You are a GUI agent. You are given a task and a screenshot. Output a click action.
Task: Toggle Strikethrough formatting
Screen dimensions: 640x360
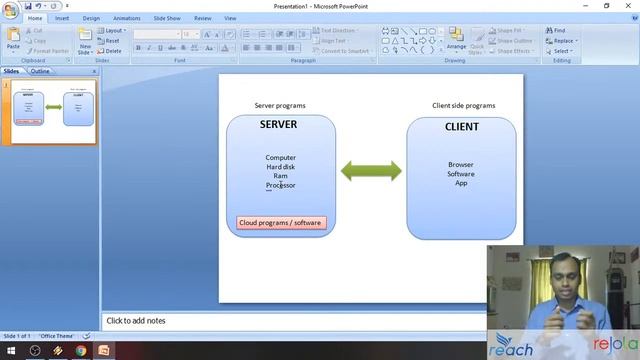coord(172,48)
